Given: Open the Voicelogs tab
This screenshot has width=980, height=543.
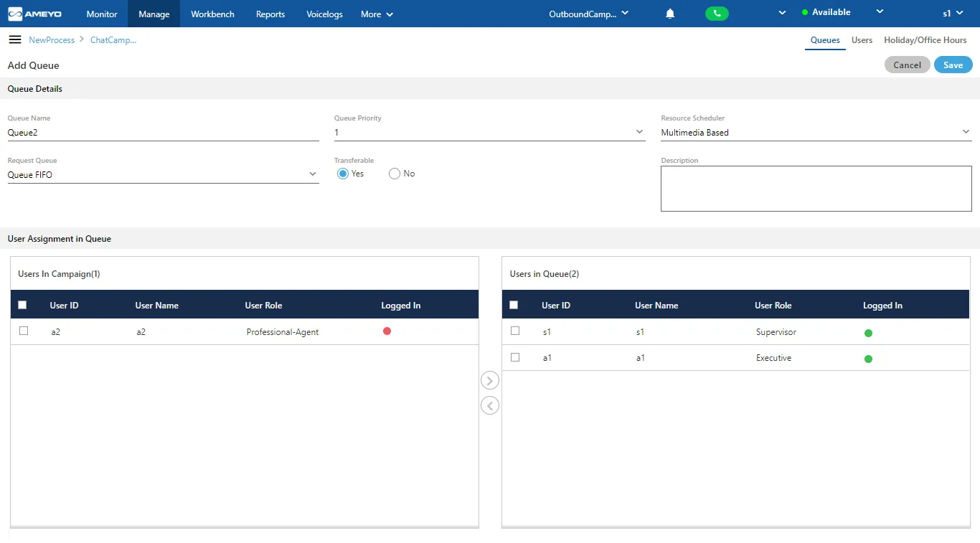Looking at the screenshot, I should point(324,14).
